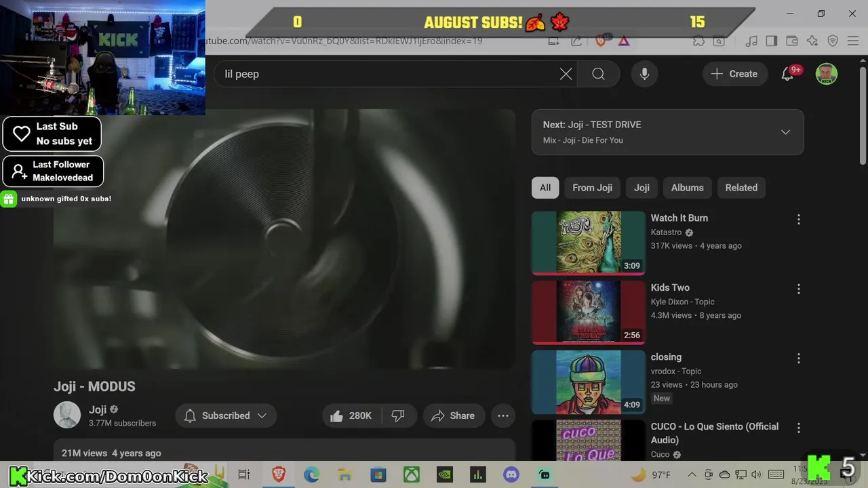The image size is (868, 488).
Task: Click the Katastro channel name
Action: (666, 232)
